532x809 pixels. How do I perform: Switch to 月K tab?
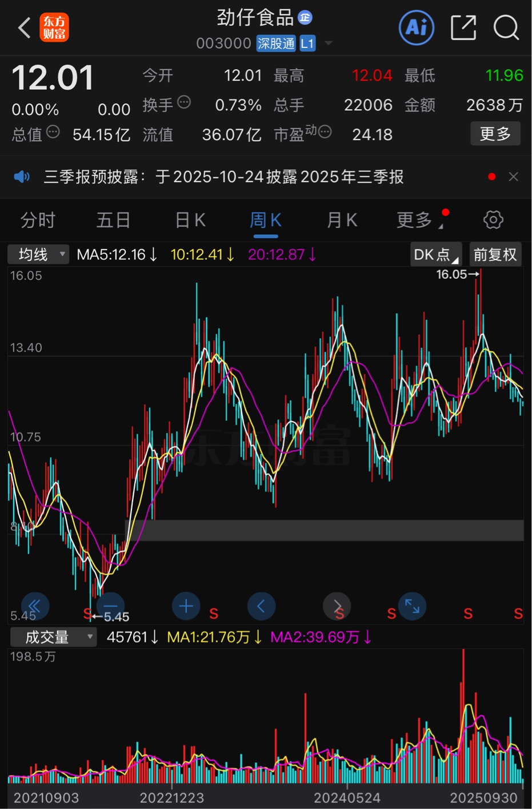pyautogui.click(x=342, y=220)
